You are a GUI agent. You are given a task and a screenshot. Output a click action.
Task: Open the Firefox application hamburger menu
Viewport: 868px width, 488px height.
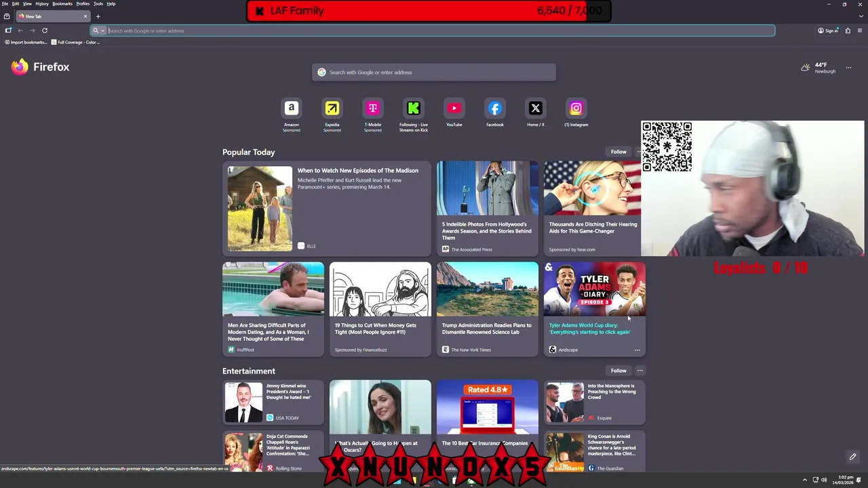[860, 30]
